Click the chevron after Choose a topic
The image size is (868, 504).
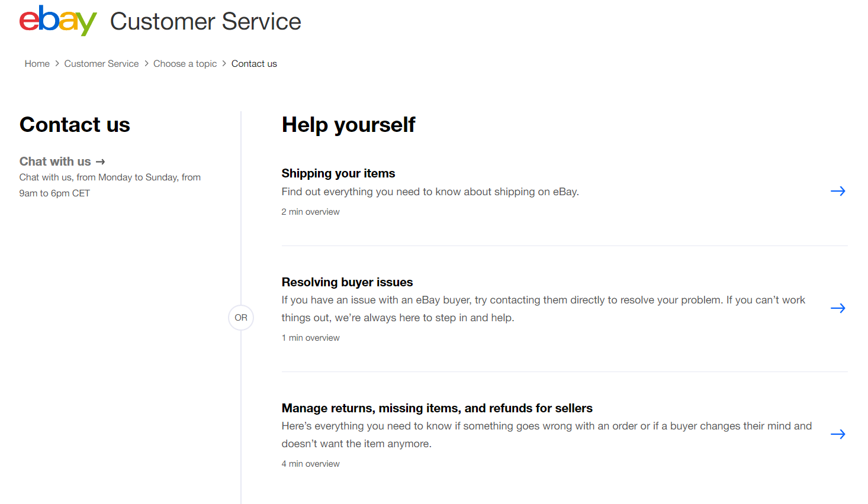point(224,63)
